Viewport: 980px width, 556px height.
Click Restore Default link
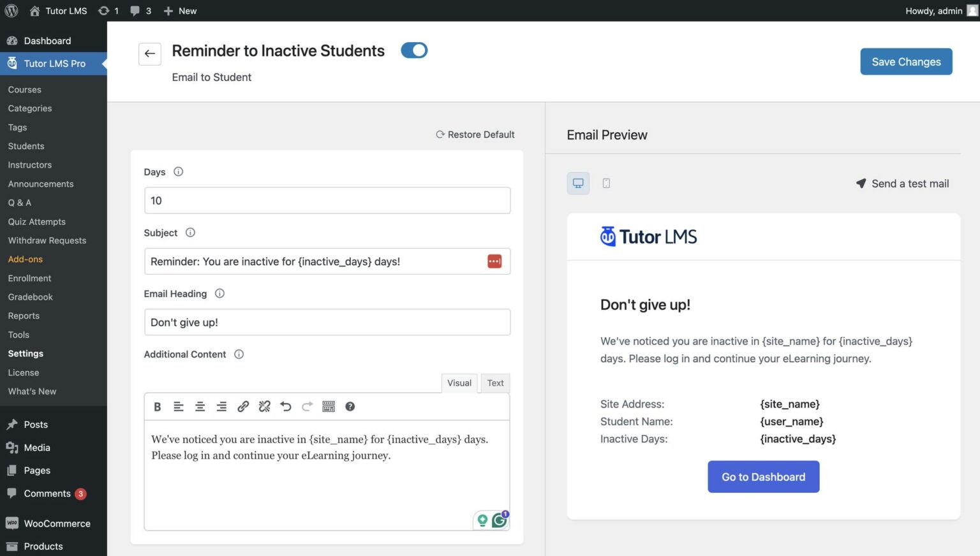click(475, 134)
